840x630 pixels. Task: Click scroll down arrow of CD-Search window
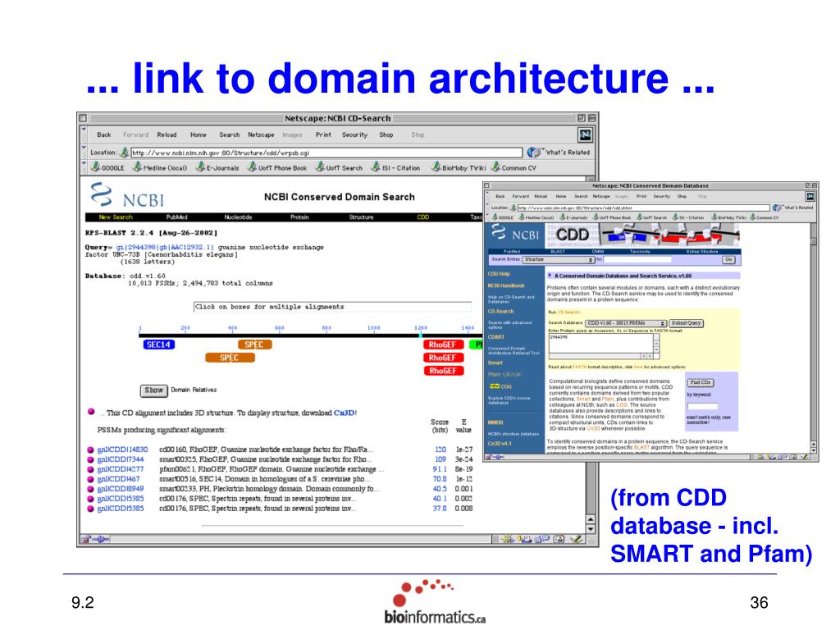[591, 529]
